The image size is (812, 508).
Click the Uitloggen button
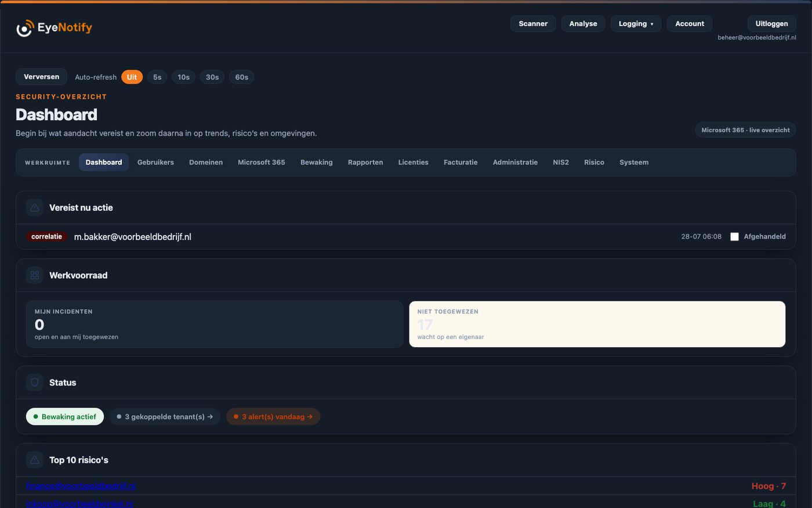[x=771, y=24]
